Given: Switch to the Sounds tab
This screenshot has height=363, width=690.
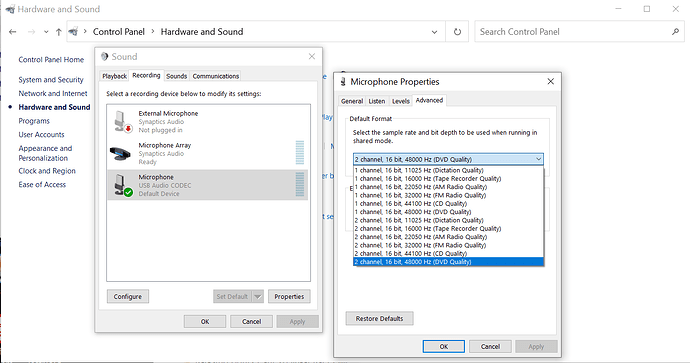Looking at the screenshot, I should point(176,76).
